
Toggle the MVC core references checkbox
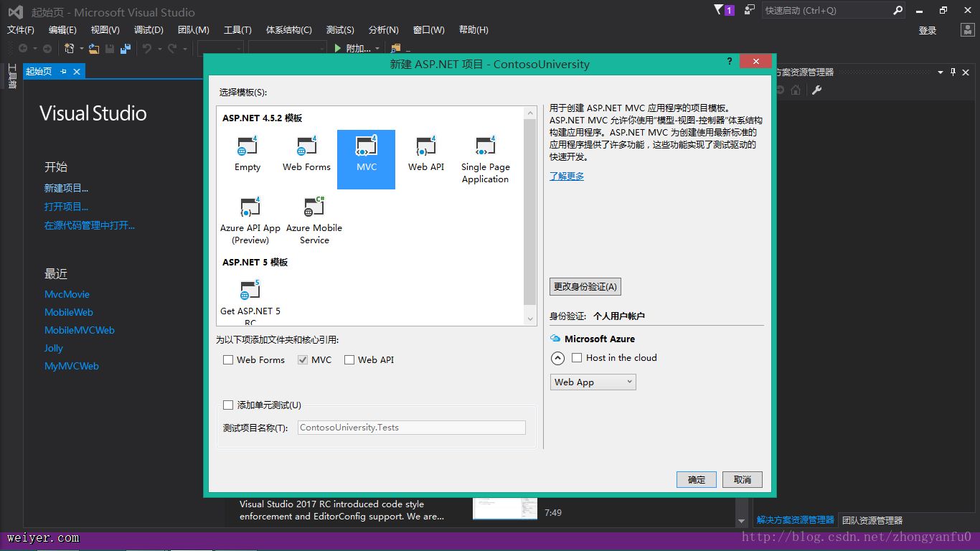(303, 360)
